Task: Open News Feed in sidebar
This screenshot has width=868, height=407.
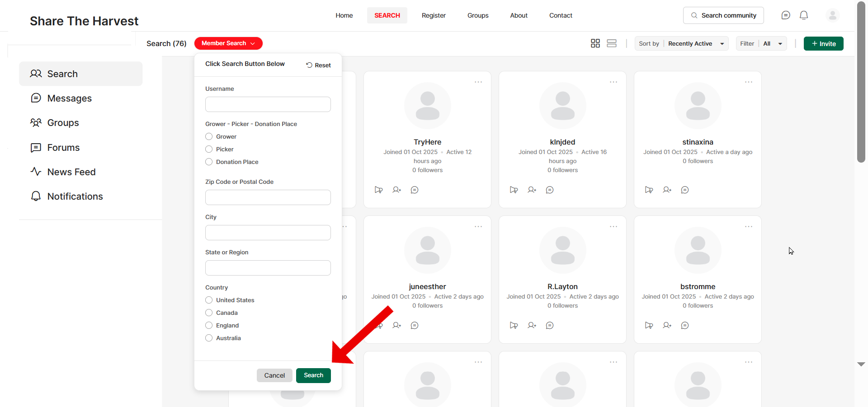Action: (71, 172)
